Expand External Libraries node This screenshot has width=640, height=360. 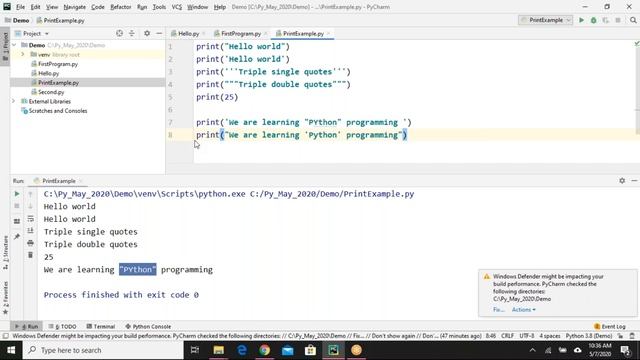coord(13,101)
